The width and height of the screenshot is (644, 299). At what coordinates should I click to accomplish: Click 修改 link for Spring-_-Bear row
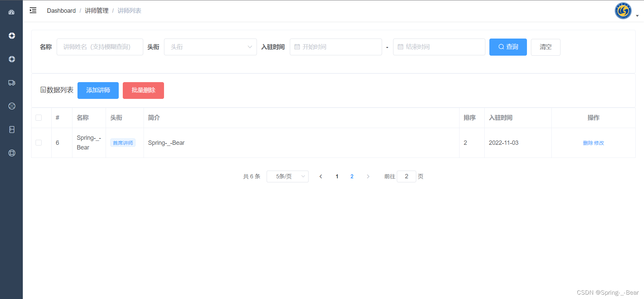click(599, 143)
